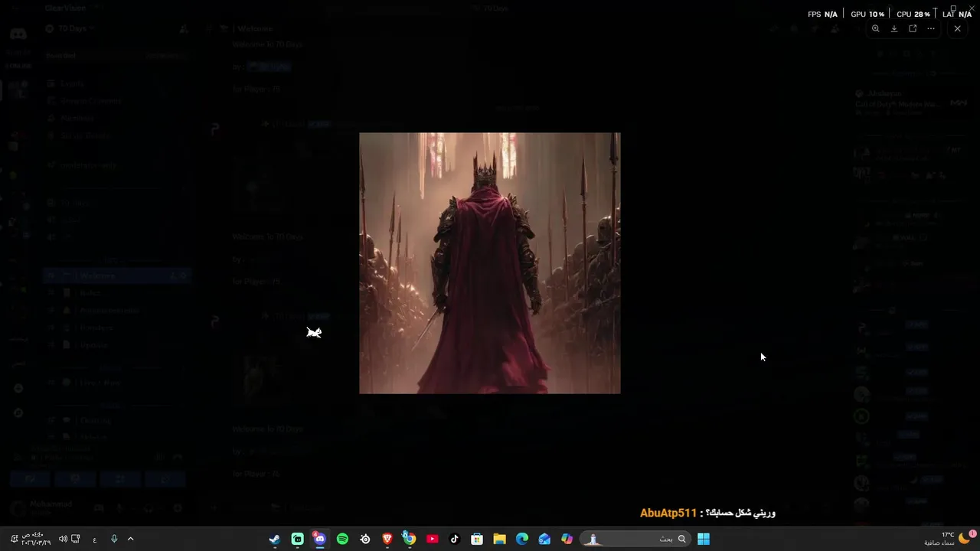Open the display/cast tray icon
Image resolution: width=980 pixels, height=551 pixels.
point(76,539)
